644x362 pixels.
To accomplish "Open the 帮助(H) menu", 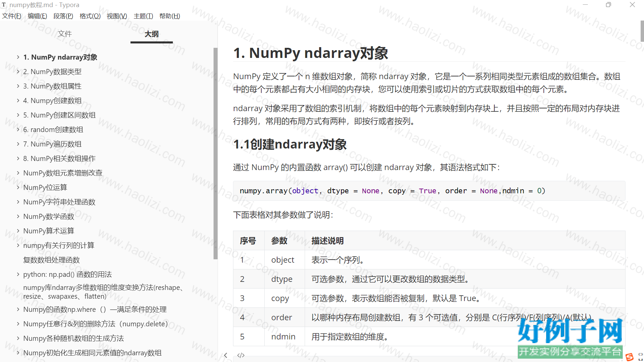I will pos(169,16).
